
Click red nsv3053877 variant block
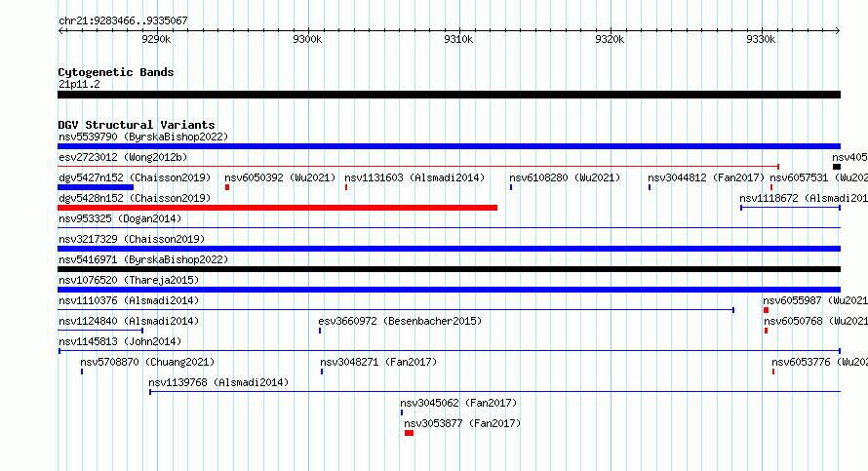tap(409, 433)
